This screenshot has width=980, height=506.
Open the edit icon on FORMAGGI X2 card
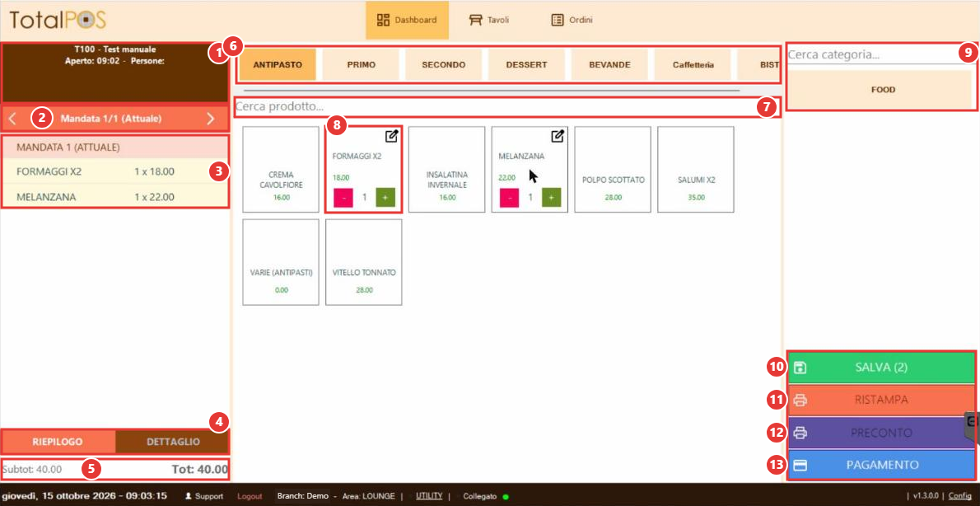(x=391, y=136)
